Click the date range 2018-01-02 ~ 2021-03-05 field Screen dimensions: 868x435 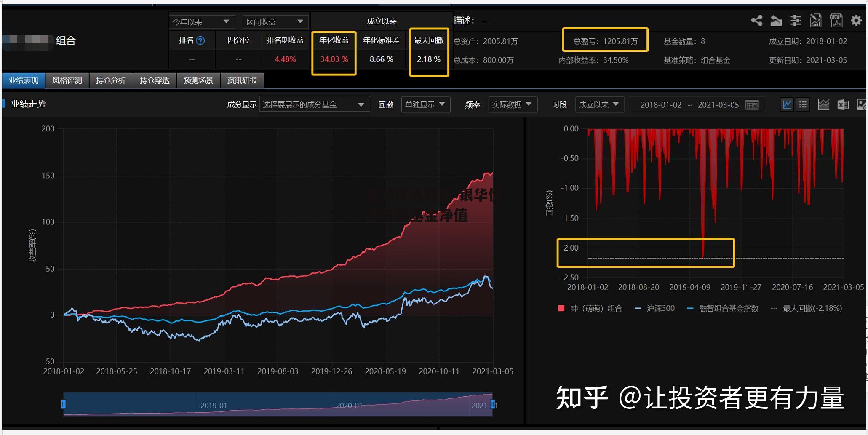(x=697, y=104)
